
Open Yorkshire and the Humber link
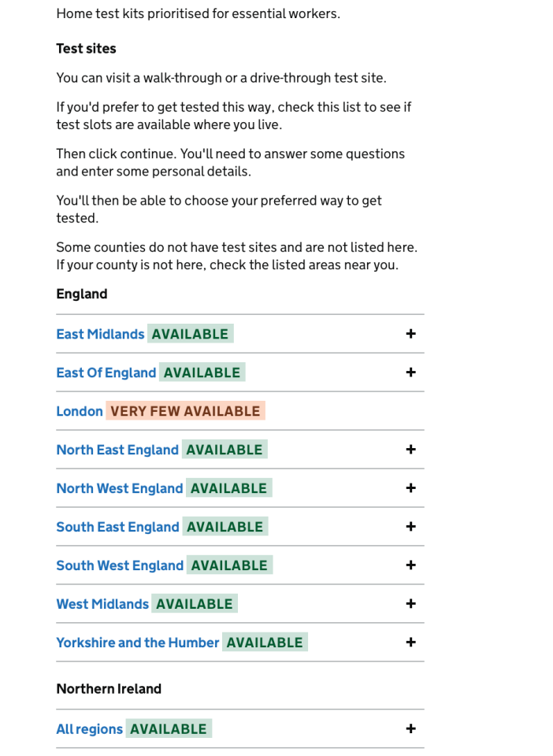point(137,643)
